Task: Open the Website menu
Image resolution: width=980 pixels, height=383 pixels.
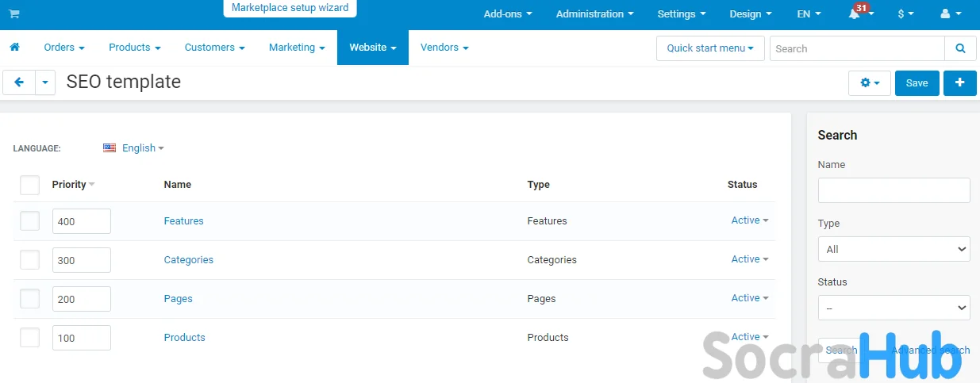Action: (x=372, y=48)
